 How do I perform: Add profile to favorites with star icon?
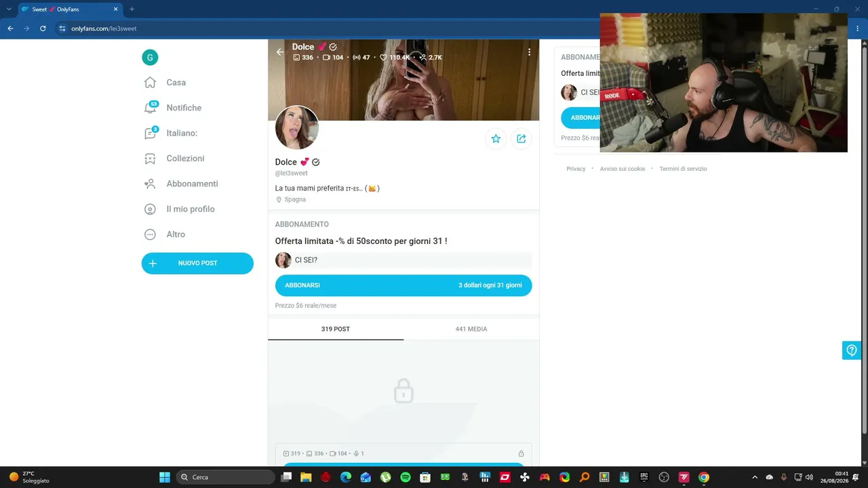point(496,138)
